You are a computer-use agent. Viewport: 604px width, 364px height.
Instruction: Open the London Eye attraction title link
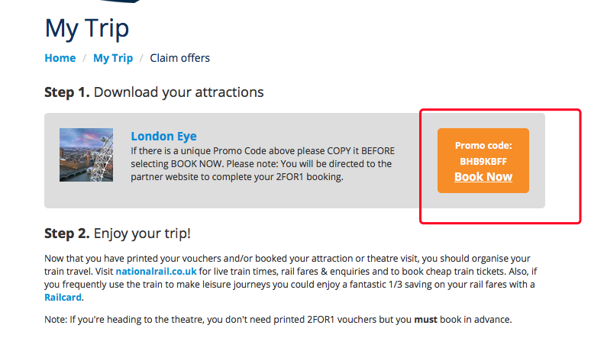coord(163,137)
